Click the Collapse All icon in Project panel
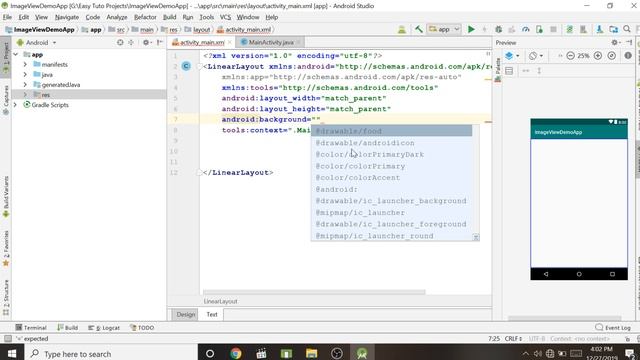 point(131,42)
